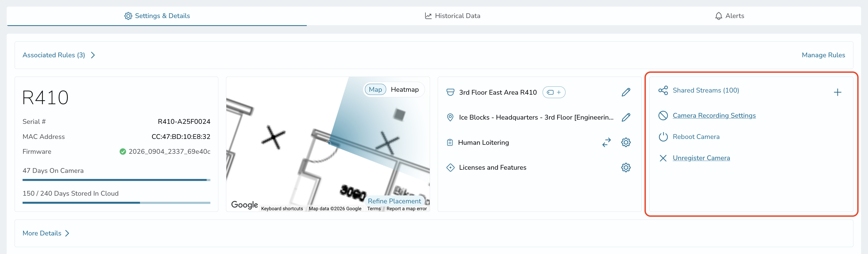
Task: Click the location pin icon
Action: (x=450, y=117)
